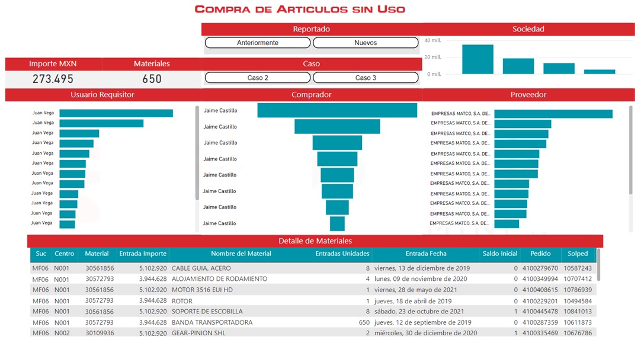Click the Caso 3 slicer button
644x343 pixels.
pyautogui.click(x=365, y=78)
